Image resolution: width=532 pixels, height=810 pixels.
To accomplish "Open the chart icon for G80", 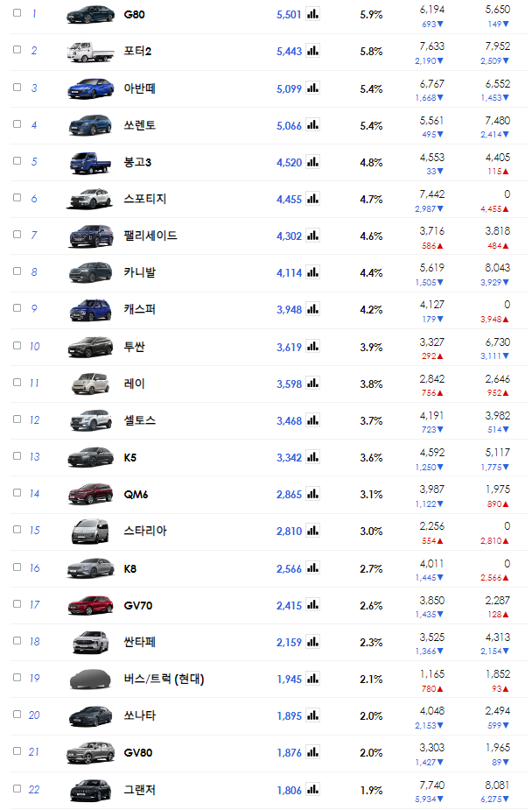I will [x=312, y=14].
